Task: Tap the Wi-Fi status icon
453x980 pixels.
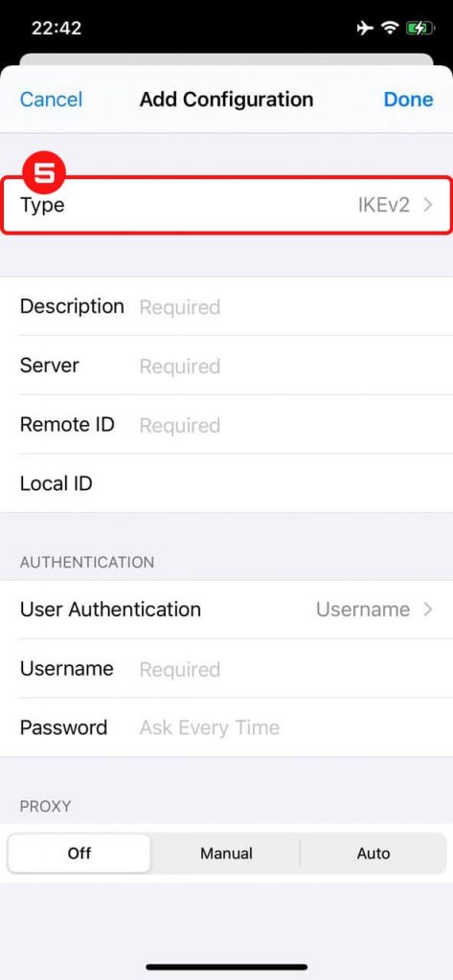Action: tap(391, 28)
